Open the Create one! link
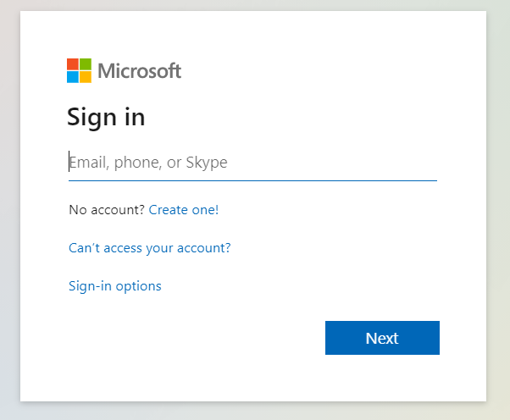Image resolution: width=510 pixels, height=420 pixels. (x=184, y=210)
